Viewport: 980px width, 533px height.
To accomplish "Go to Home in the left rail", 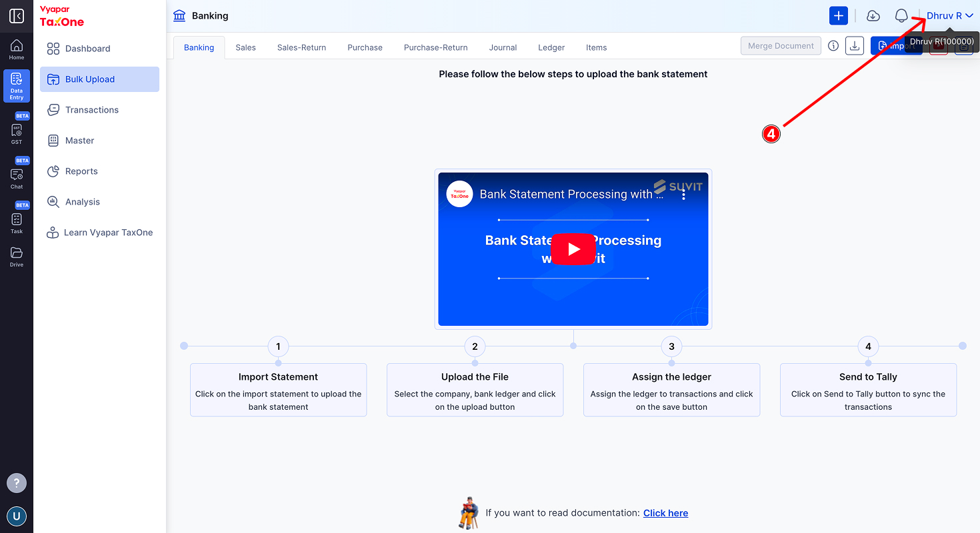I will (17, 50).
